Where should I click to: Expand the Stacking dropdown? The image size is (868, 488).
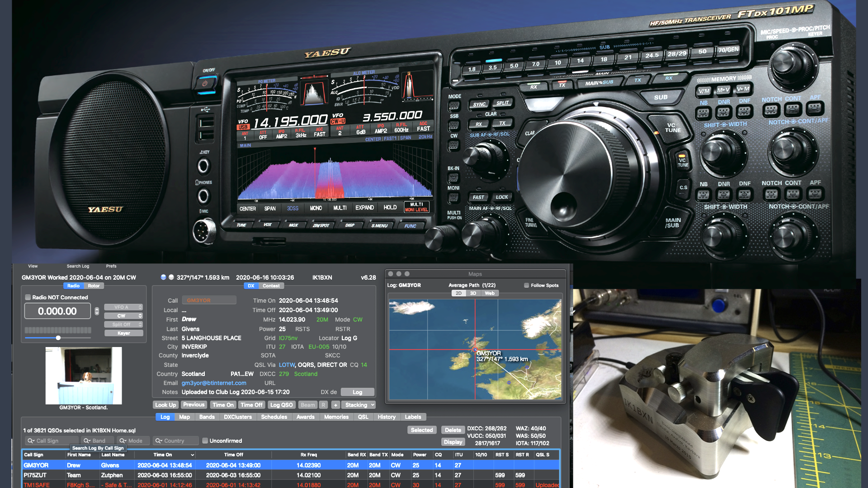point(359,405)
